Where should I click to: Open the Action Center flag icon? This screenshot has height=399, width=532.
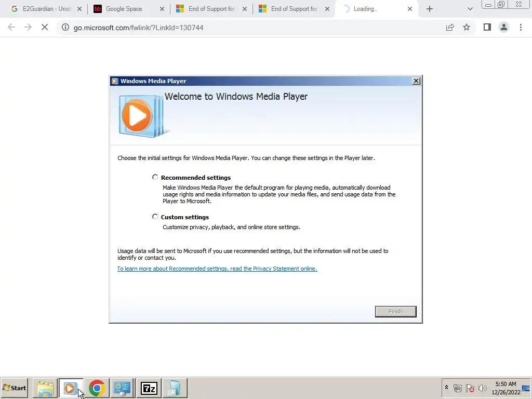[x=470, y=388]
